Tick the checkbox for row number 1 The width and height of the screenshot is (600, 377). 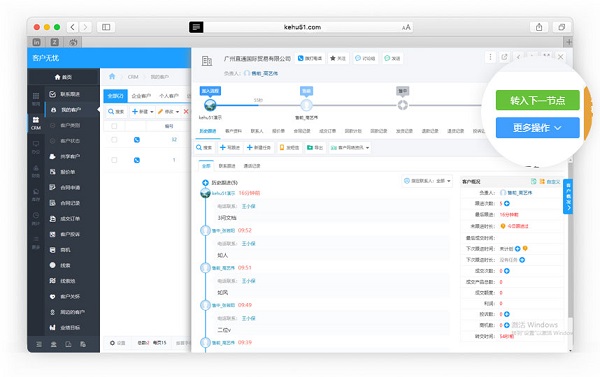pos(114,160)
